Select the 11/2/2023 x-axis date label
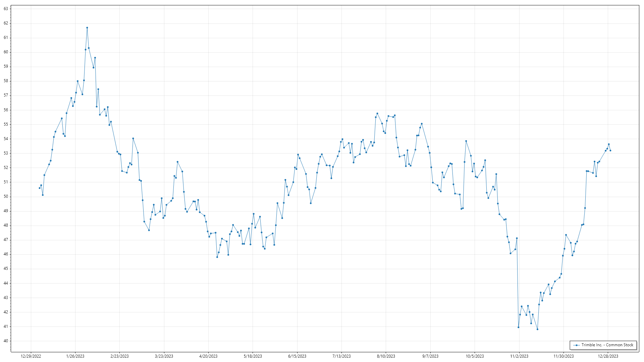644x362 pixels. click(x=519, y=356)
